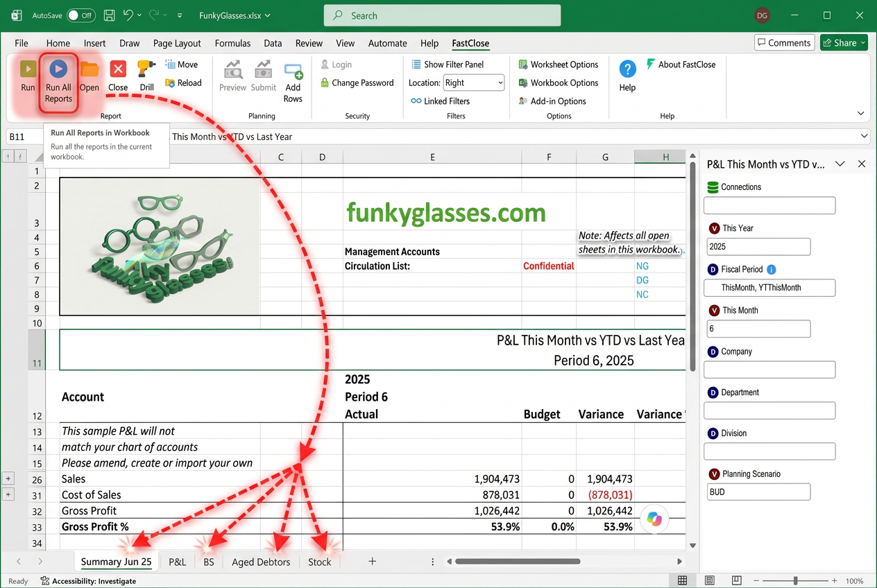
Task: Click the Connections database icon
Action: point(713,187)
